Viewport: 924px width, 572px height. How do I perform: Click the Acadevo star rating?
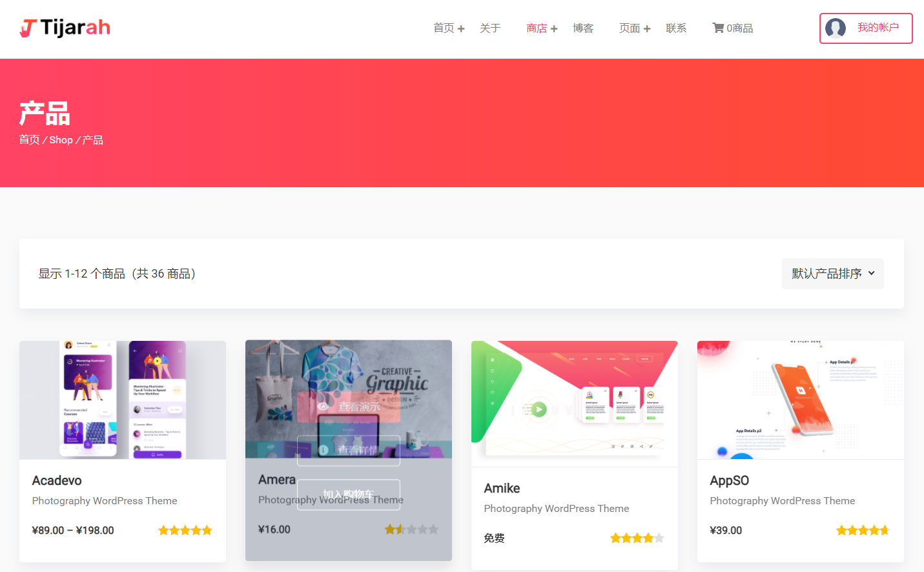tap(185, 531)
